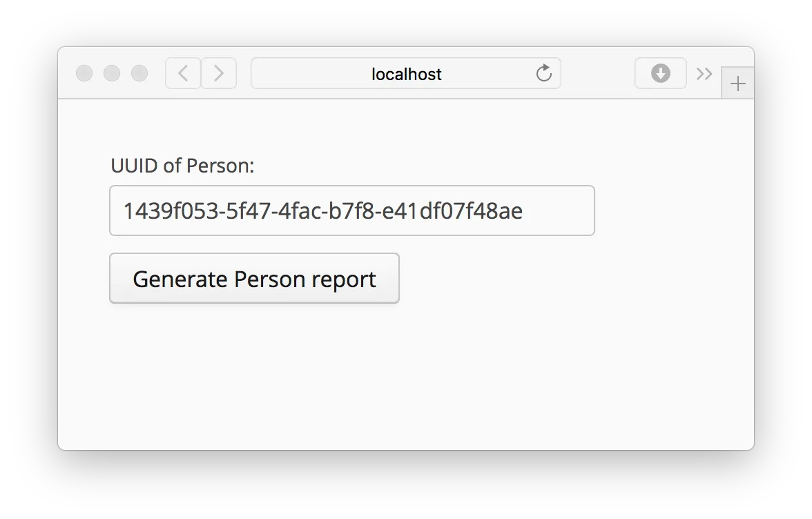This screenshot has height=519, width=812.
Task: Maximize window via the third traffic light
Action: 139,73
